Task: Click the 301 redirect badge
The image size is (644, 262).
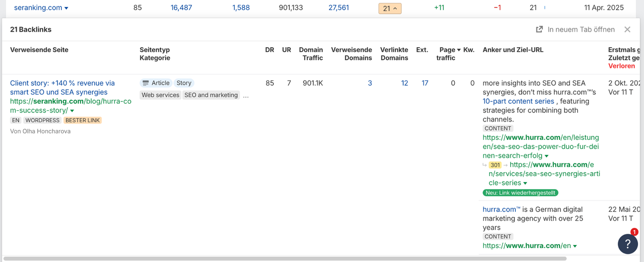Action: (x=495, y=165)
